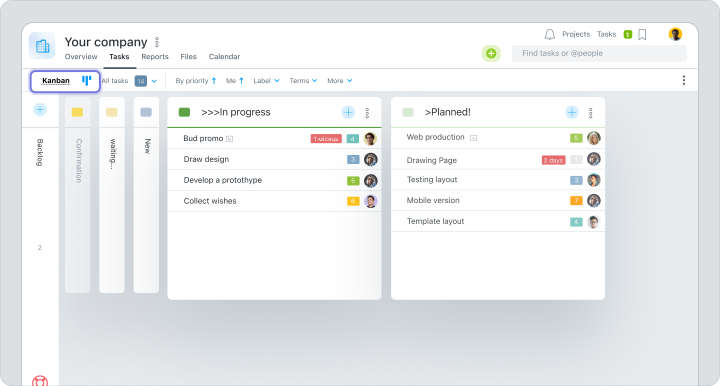Open the three-dot menu beside Your company

point(157,42)
